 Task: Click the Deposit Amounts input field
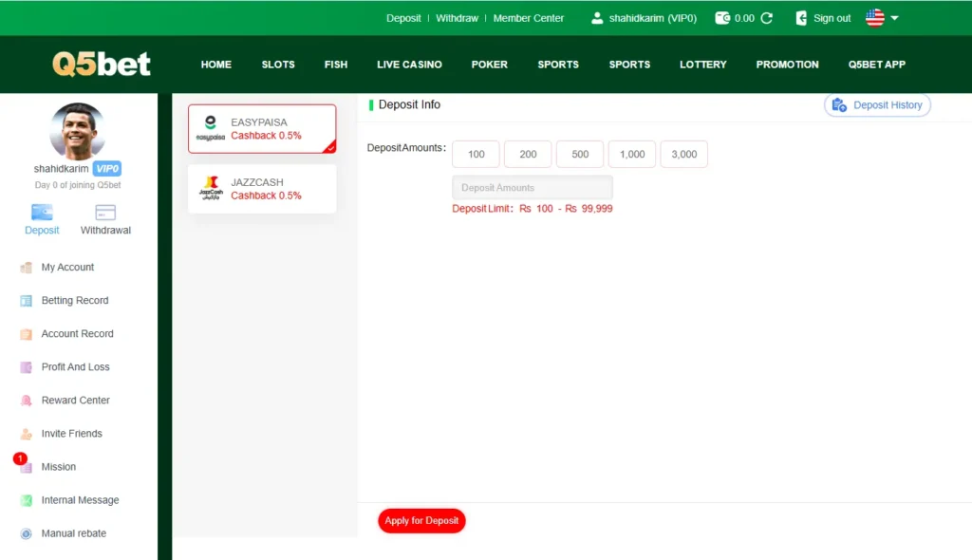pos(532,187)
